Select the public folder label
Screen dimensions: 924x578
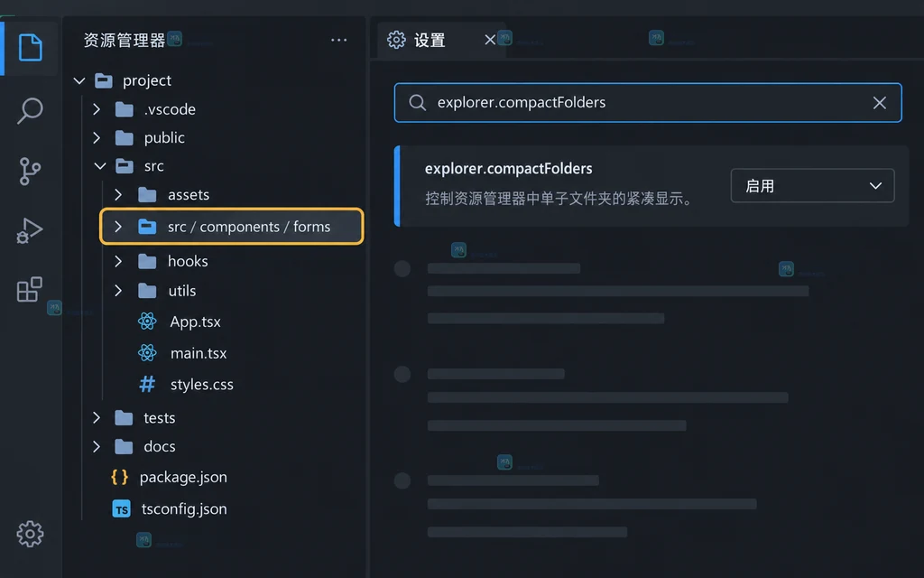(x=164, y=138)
